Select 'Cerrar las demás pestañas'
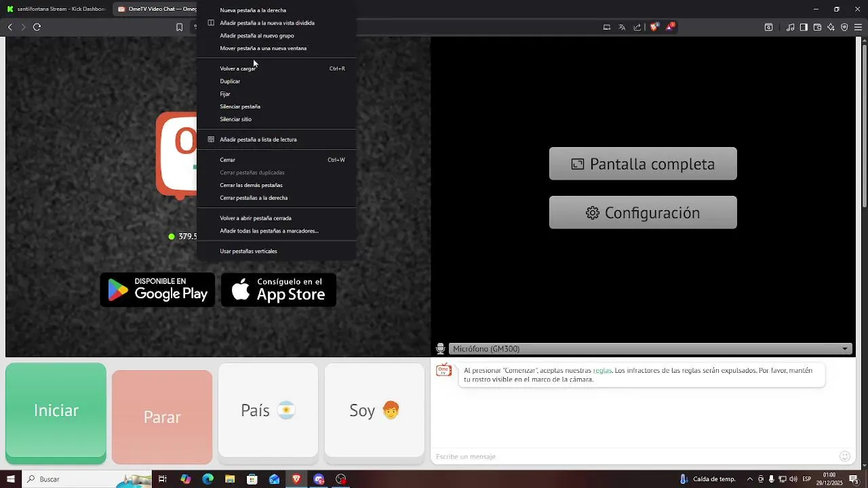 coord(276,185)
